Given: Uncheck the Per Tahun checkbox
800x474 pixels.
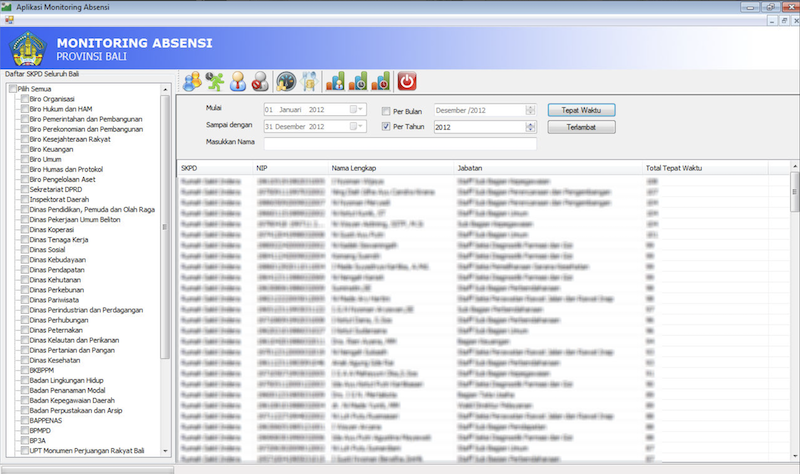Looking at the screenshot, I should 386,127.
